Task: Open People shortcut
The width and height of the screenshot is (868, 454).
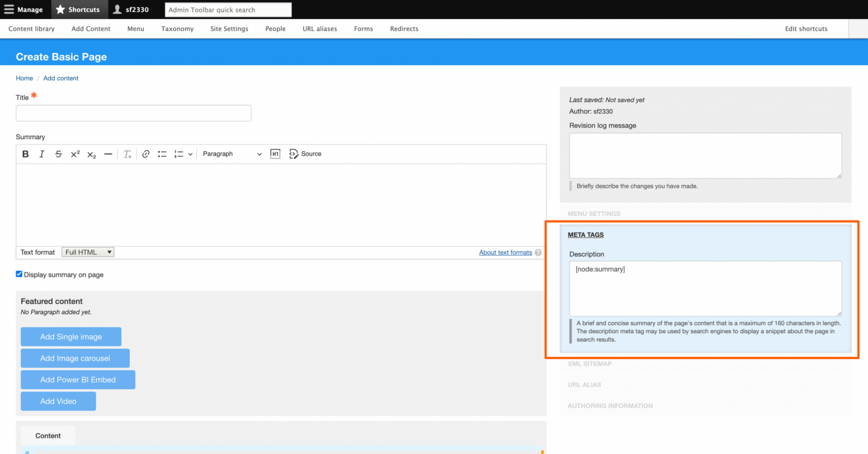Action: [275, 29]
